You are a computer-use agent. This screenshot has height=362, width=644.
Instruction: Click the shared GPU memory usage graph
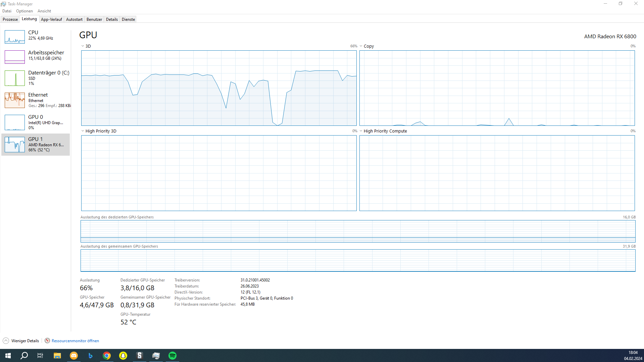(x=358, y=260)
